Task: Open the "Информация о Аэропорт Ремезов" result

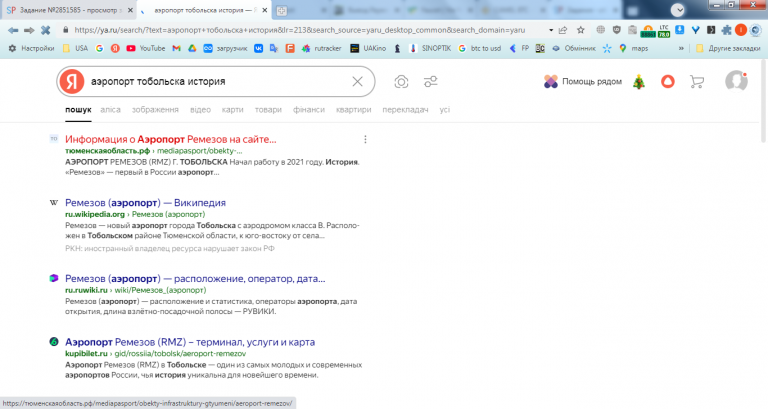Action: (x=170, y=139)
